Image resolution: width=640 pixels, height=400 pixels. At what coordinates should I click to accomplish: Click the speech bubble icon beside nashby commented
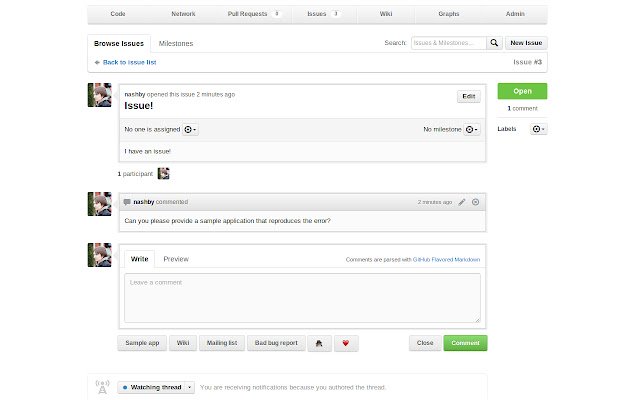(127, 202)
